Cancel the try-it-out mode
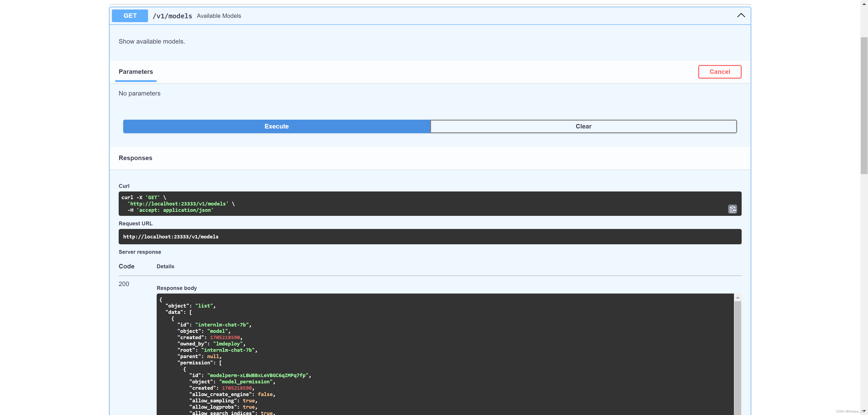Screen dimensions: 868x415 point(719,72)
